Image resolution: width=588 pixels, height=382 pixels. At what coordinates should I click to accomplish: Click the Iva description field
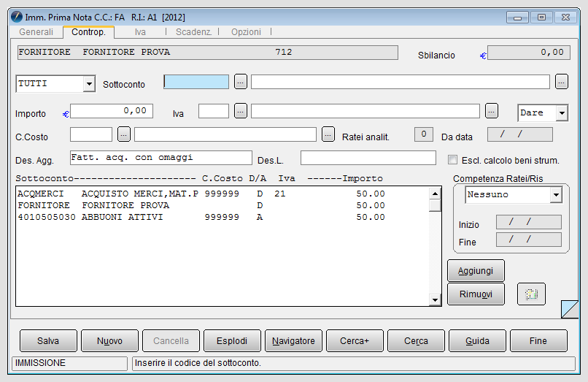365,111
